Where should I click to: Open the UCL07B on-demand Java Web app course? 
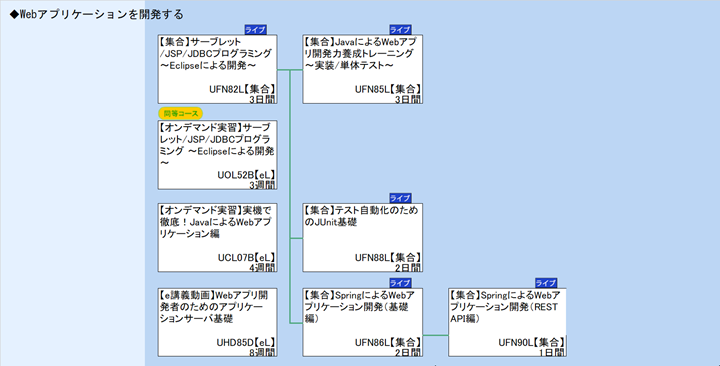tap(218, 237)
